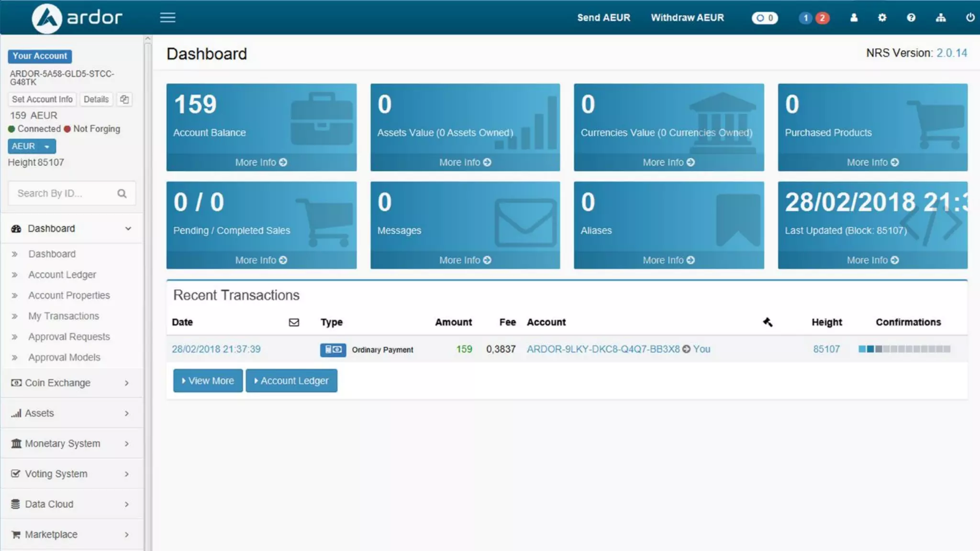Click the confirmations progress bar
The image size is (980, 551).
[904, 349]
